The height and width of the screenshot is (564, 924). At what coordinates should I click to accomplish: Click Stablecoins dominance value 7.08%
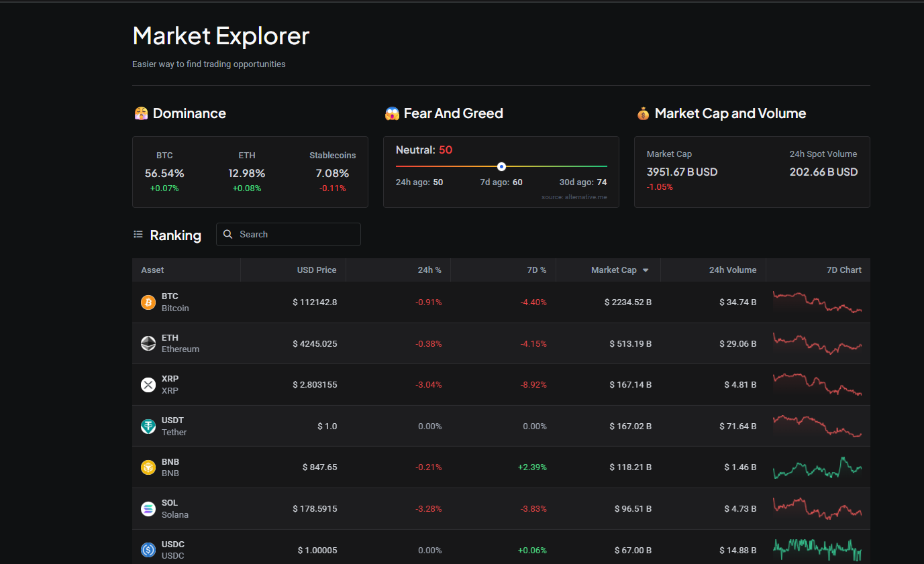(x=332, y=174)
